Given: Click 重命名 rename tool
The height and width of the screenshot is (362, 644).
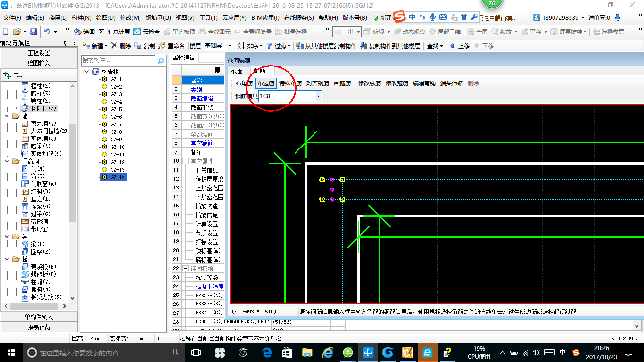Looking at the screenshot, I should 172,46.
